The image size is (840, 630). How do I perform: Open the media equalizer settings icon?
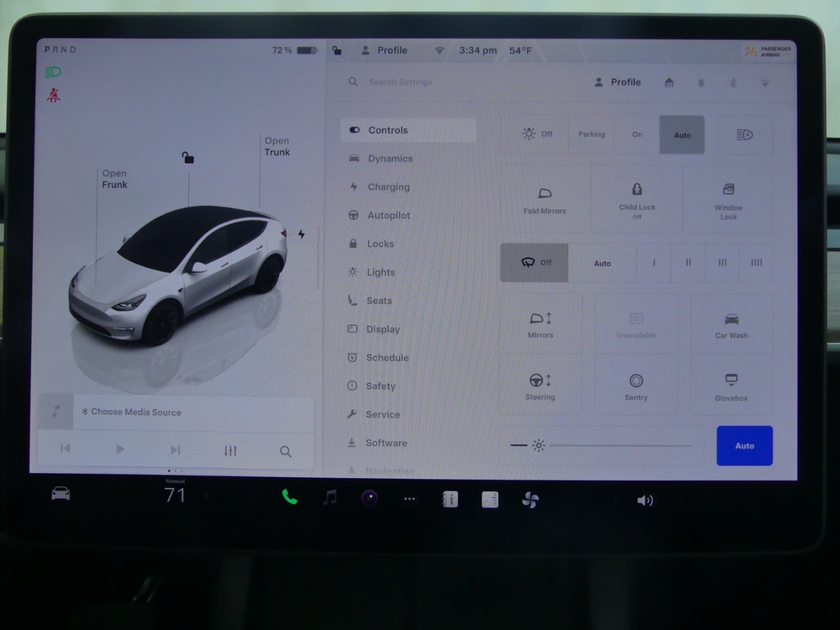(230, 450)
